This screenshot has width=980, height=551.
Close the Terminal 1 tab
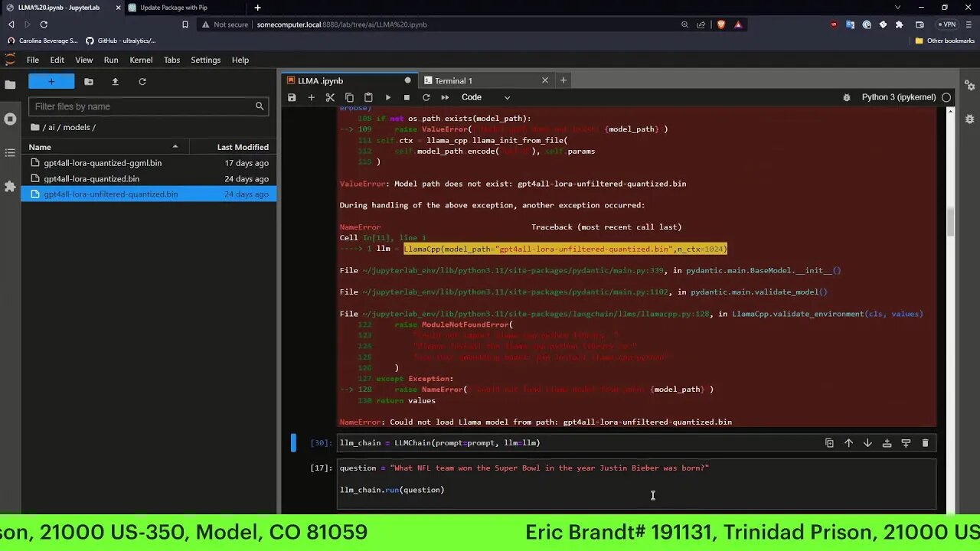[x=545, y=80]
